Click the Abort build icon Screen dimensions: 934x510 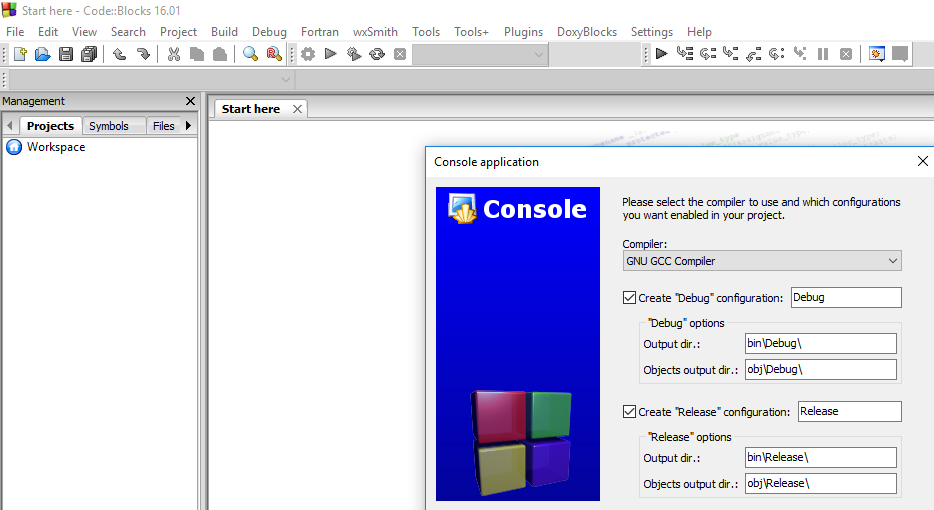tap(400, 54)
